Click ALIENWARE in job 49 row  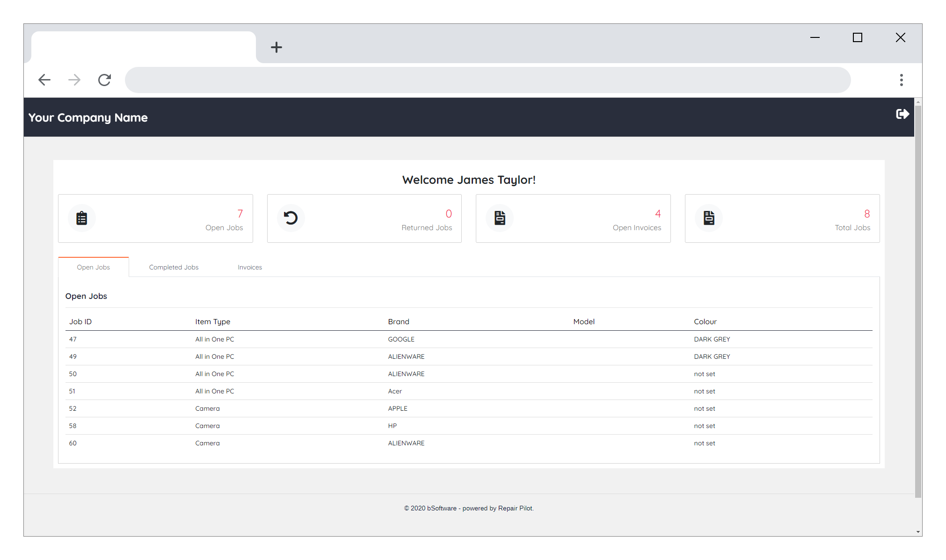[x=406, y=356]
